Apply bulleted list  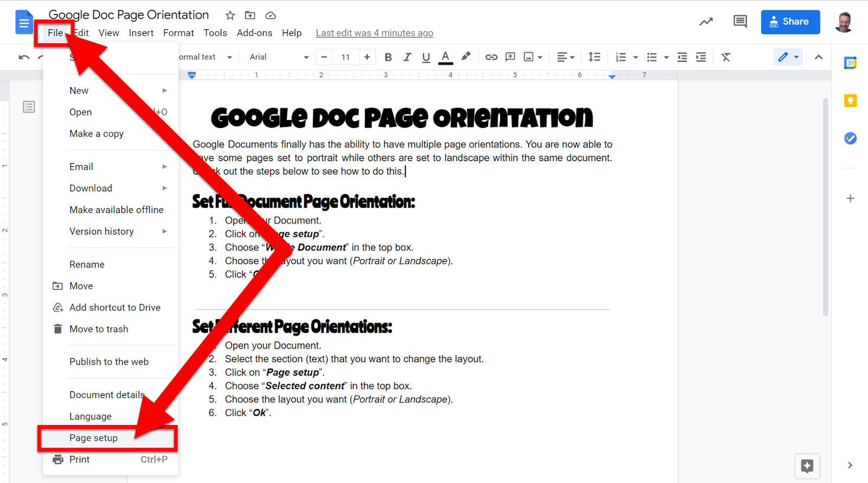tap(652, 57)
